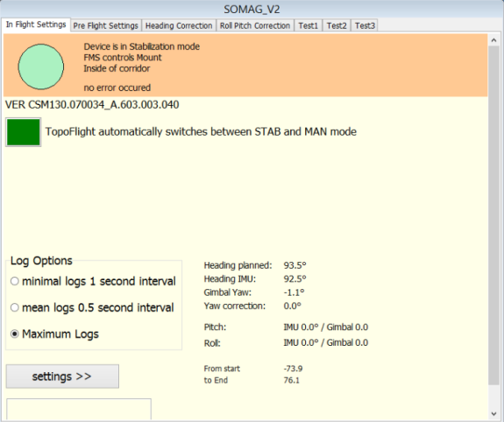Click the empty text box below settings
This screenshot has height=422, width=504.
click(x=79, y=409)
